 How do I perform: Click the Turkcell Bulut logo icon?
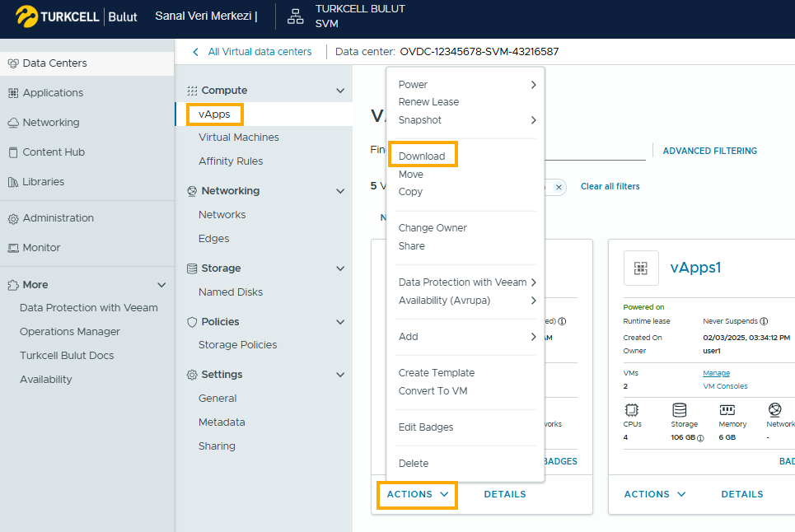(27, 17)
